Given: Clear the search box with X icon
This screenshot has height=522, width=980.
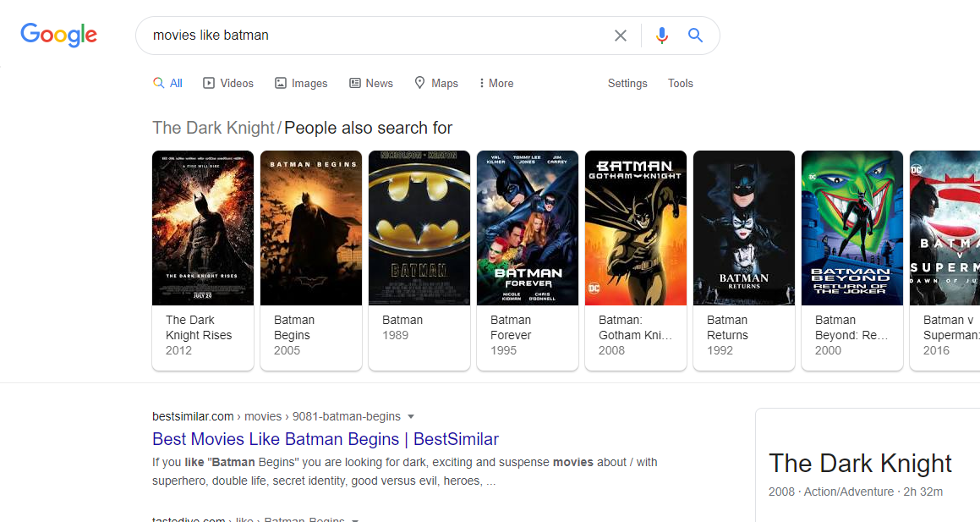Looking at the screenshot, I should (621, 36).
